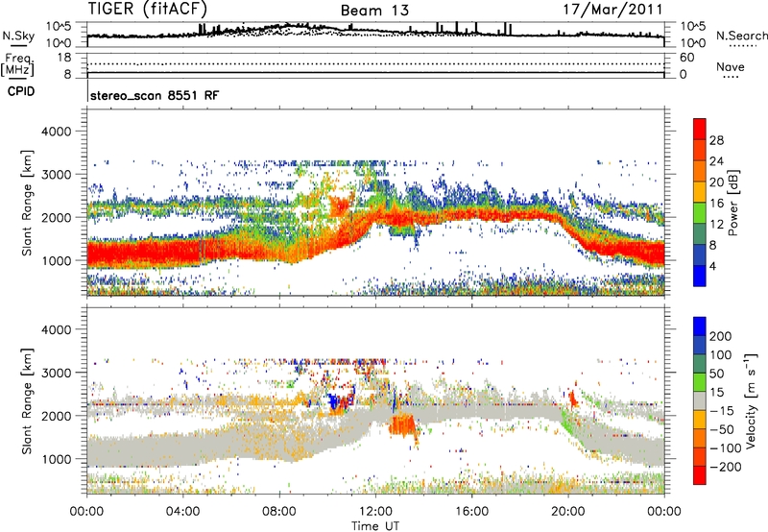Click the "N.Search" legend label

741,36
